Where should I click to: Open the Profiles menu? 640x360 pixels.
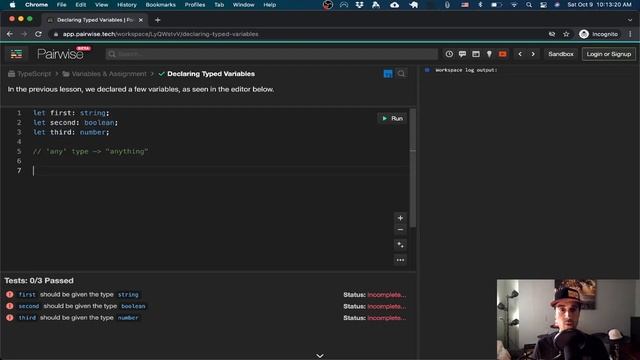point(195,5)
